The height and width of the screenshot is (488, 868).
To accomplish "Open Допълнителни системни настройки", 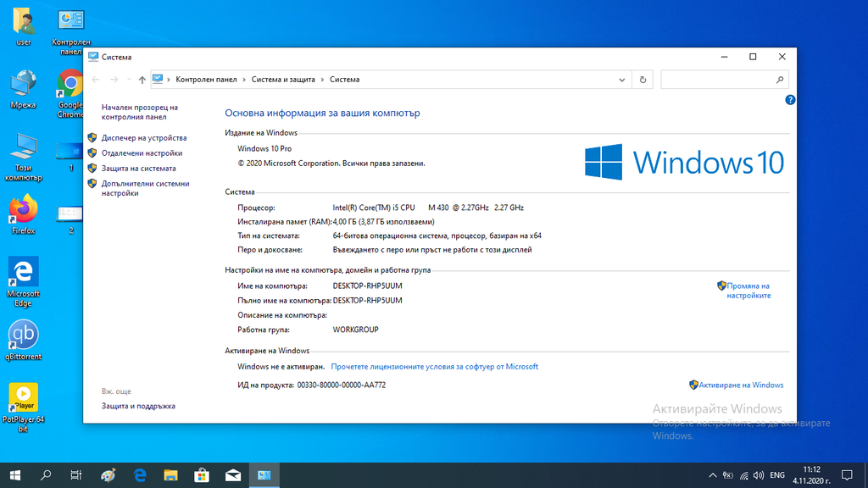I will click(x=145, y=188).
